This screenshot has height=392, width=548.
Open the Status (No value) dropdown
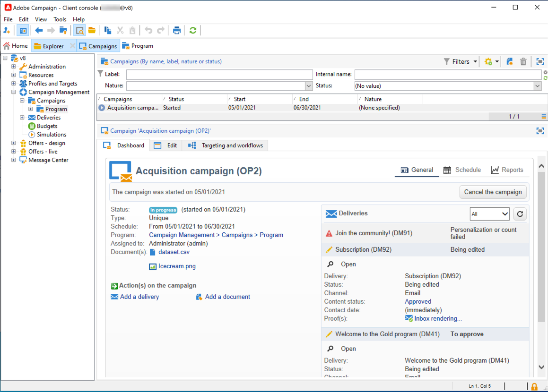(538, 86)
